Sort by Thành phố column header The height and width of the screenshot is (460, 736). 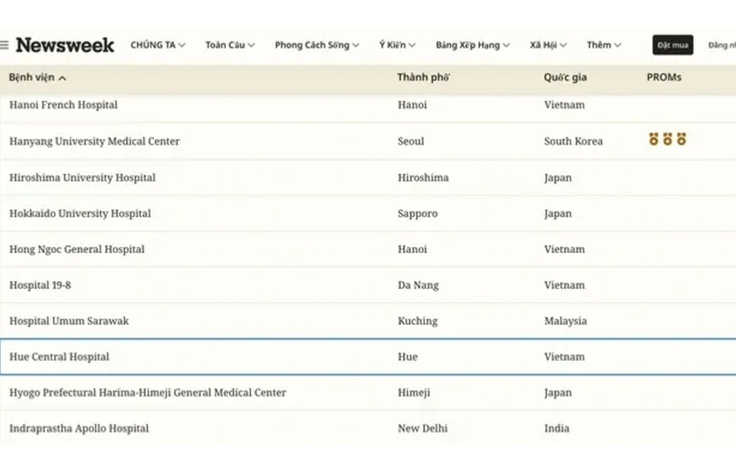[423, 77]
